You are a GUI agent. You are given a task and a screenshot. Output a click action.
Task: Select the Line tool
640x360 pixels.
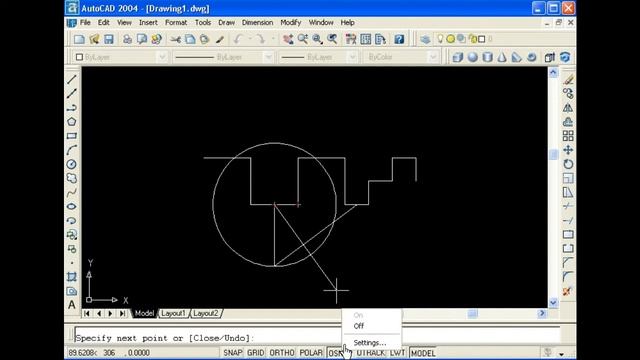pyautogui.click(x=72, y=79)
